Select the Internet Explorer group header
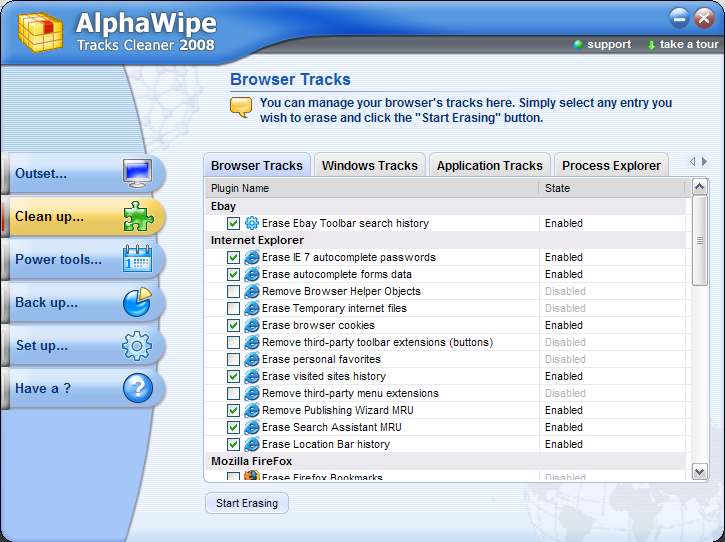Image resolution: width=725 pixels, height=542 pixels. 446,240
